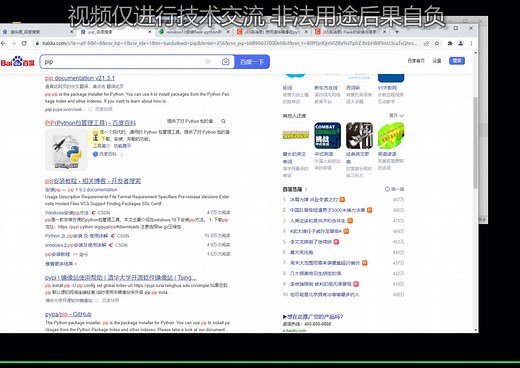520x368 pixels.
Task: Bookmark this page with the star icon
Action: pyautogui.click(x=437, y=43)
